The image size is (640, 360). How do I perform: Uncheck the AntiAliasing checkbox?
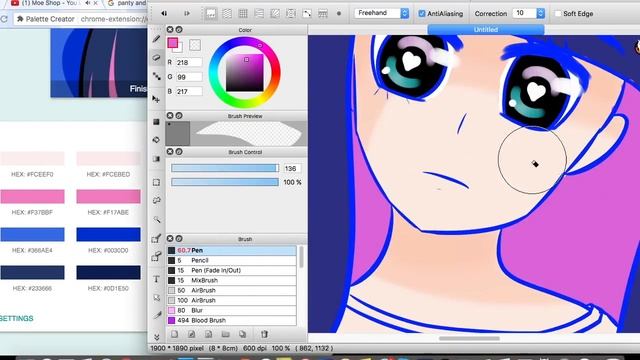click(x=422, y=13)
